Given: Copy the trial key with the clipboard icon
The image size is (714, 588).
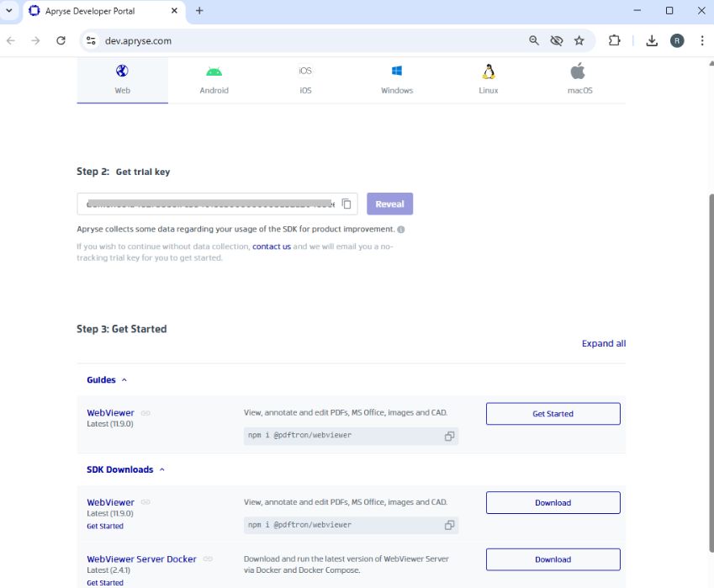Looking at the screenshot, I should click(346, 204).
